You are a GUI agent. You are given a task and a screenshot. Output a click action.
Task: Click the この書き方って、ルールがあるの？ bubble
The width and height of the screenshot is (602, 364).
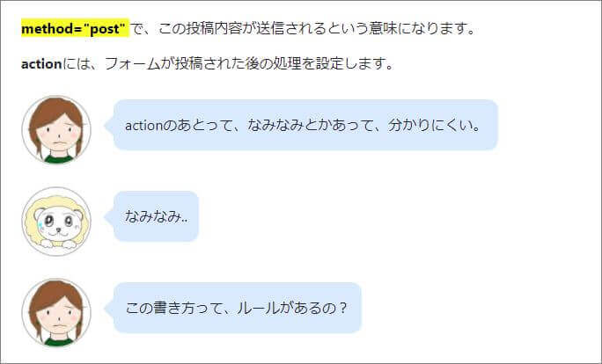(238, 308)
